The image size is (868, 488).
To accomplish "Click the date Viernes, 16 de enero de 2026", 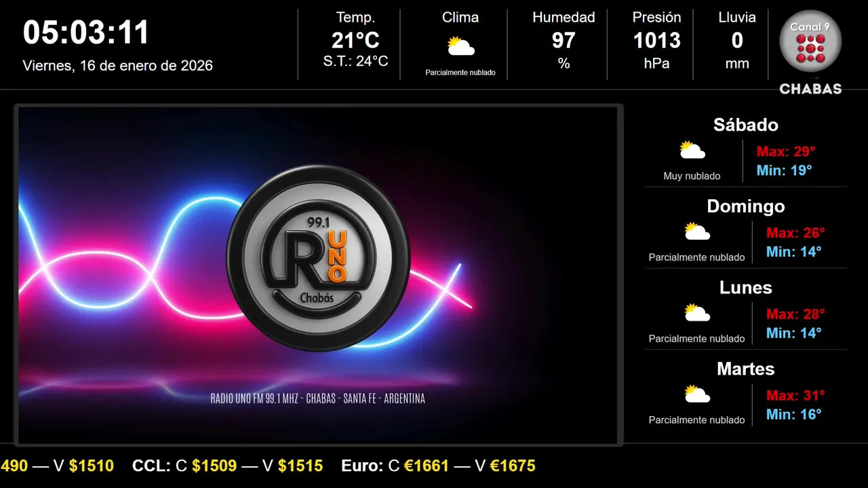I will [x=118, y=66].
